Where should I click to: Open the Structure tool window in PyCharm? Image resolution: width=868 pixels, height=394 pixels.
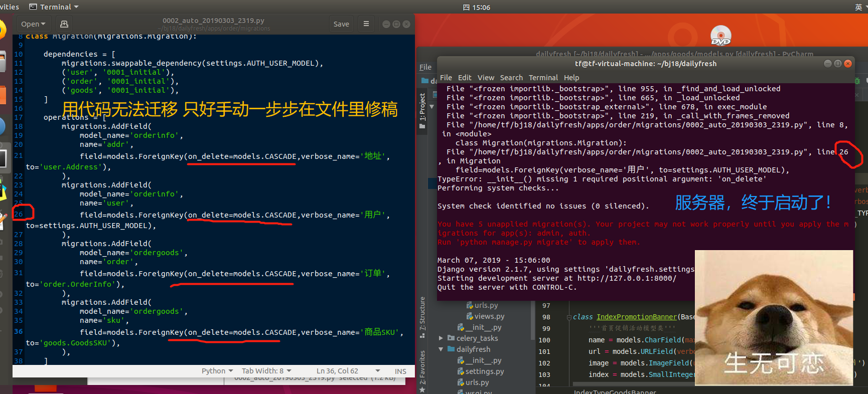(422, 317)
